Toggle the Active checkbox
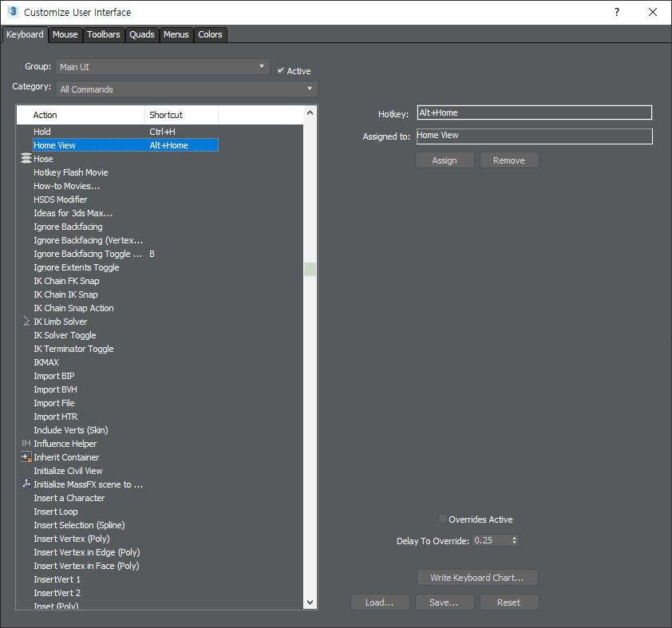 coord(281,70)
